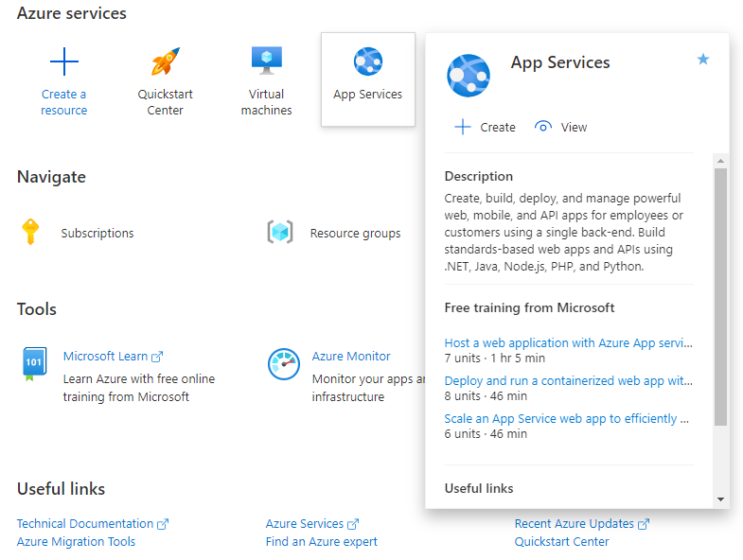Image resolution: width=743 pixels, height=560 pixels.
Task: Click the flyout scrollbar up arrow
Action: (x=720, y=161)
